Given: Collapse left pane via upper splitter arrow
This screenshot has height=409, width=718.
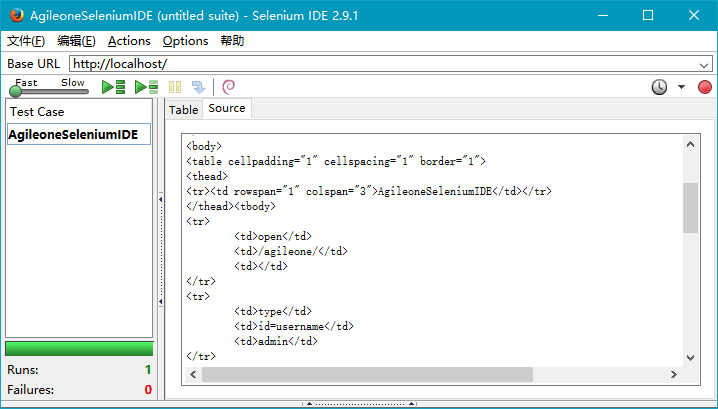Looking at the screenshot, I should [161, 200].
